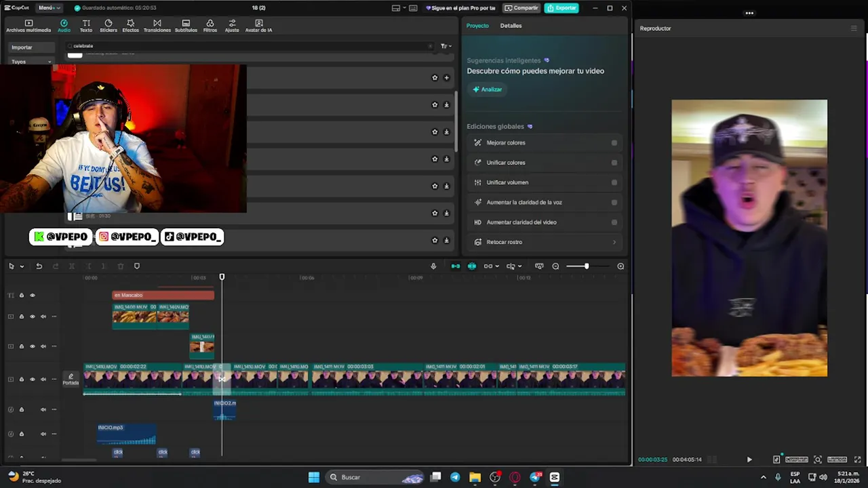868x488 pixels.
Task: Open the Reproductor panel menu icon
Action: 854,28
